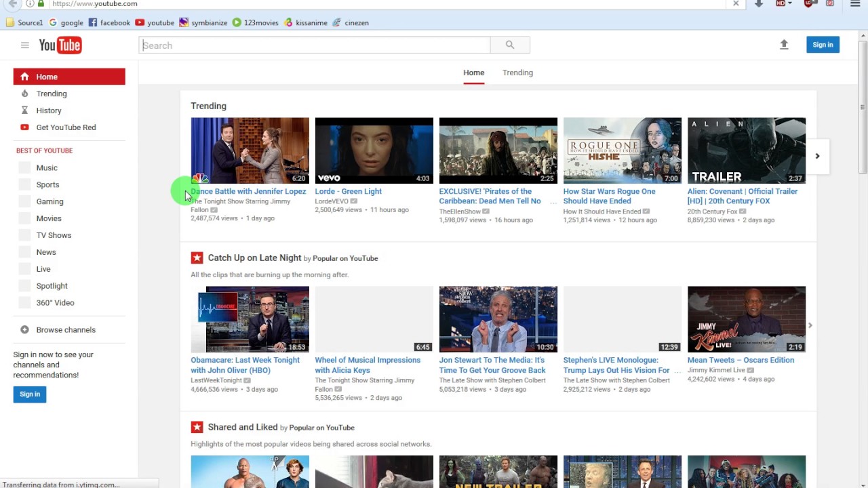Open the cinezen bookmark

351,22
